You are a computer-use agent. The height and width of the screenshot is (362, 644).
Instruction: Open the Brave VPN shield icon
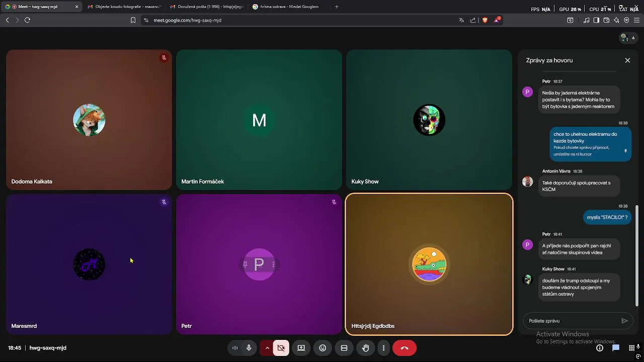point(626,20)
